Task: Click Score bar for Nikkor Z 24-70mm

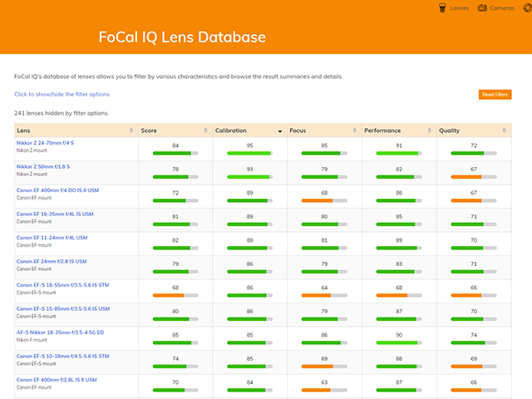Action: point(175,153)
